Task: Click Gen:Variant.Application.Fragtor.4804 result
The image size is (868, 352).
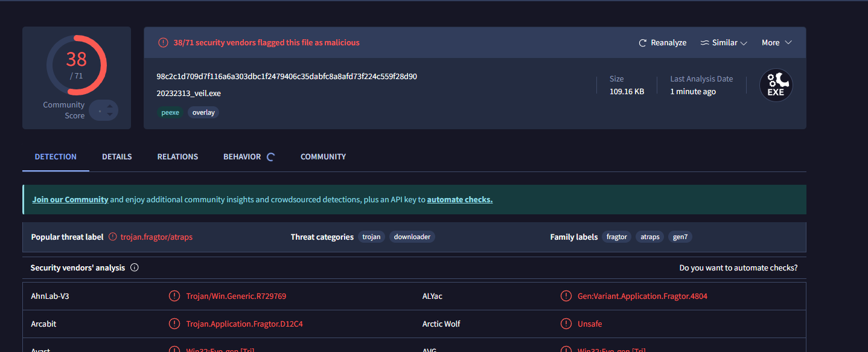Action: (642, 296)
